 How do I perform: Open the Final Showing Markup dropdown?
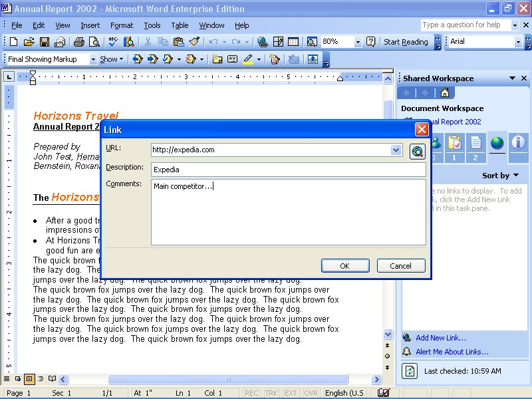(x=92, y=59)
